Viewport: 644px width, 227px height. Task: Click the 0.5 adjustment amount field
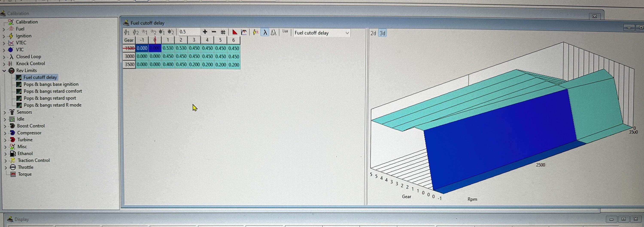189,32
